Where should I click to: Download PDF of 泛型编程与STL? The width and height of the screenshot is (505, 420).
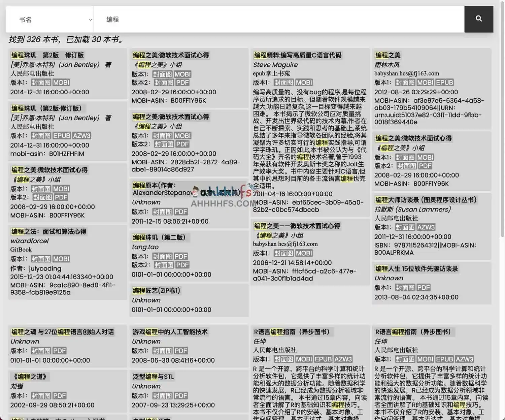pyautogui.click(x=181, y=396)
